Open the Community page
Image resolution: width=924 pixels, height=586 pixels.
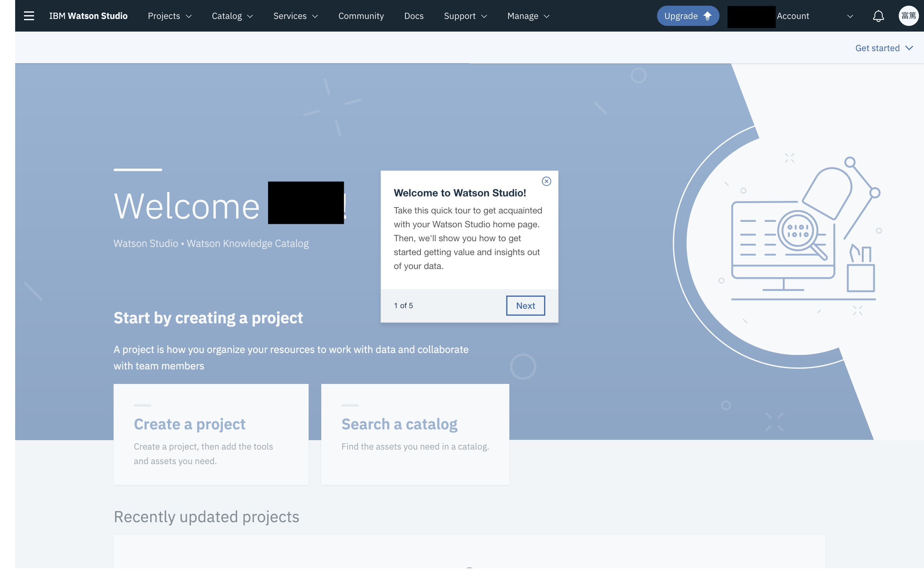coord(361,16)
